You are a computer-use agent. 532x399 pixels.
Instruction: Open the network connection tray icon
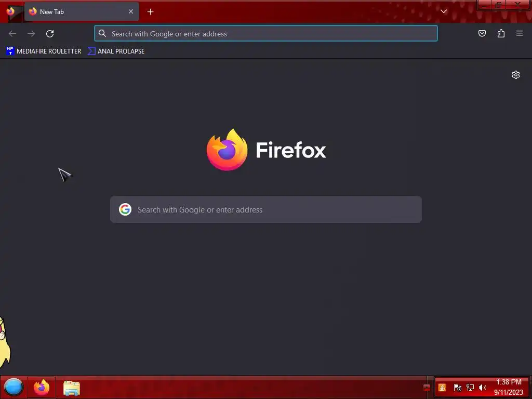470,388
